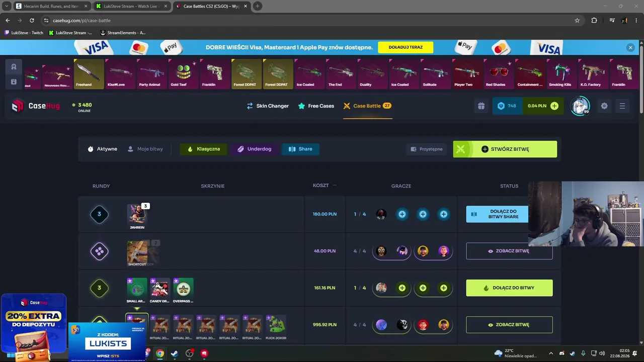Join last empty slot in 180.00 PLN battle
644x362 pixels.
click(443, 214)
